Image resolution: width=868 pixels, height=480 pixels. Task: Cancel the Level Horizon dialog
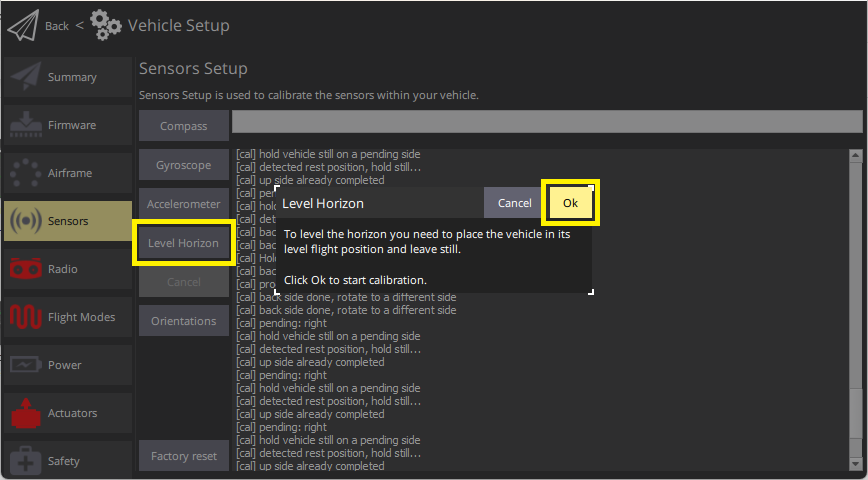pos(514,203)
